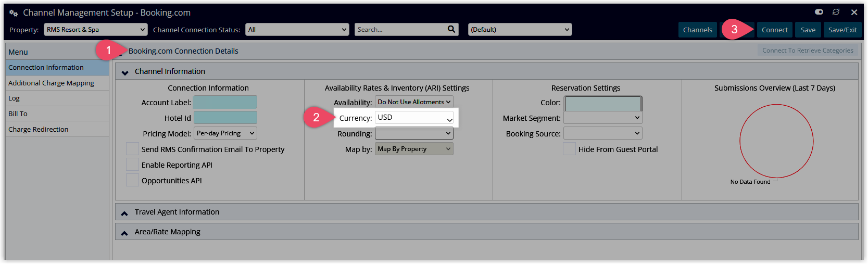
Task: Click the Account Label field
Action: pyautogui.click(x=225, y=102)
